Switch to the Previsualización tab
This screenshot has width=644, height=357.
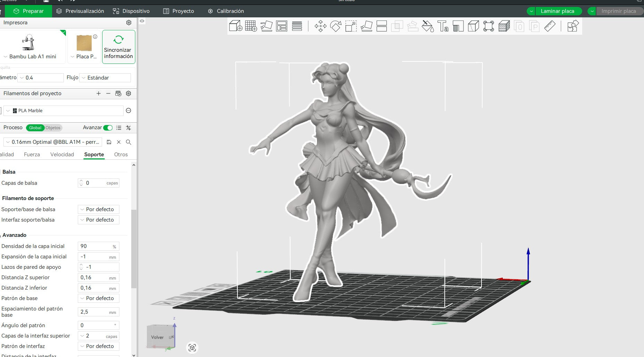click(x=80, y=11)
